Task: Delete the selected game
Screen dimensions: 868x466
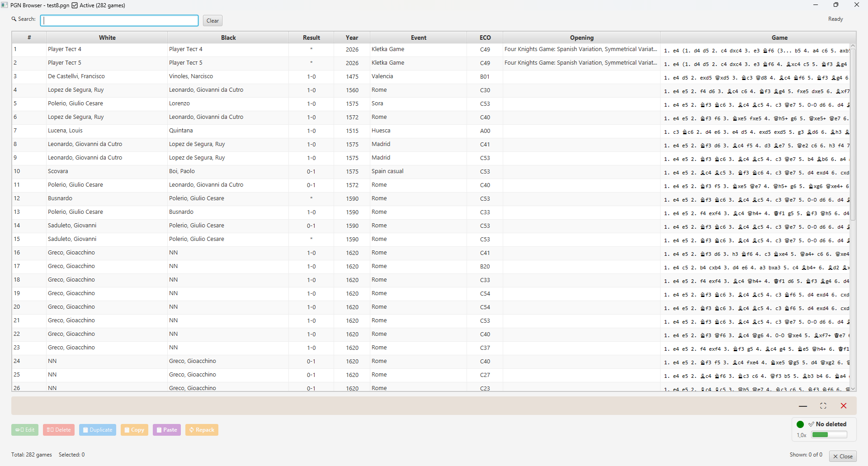Action: click(x=59, y=430)
